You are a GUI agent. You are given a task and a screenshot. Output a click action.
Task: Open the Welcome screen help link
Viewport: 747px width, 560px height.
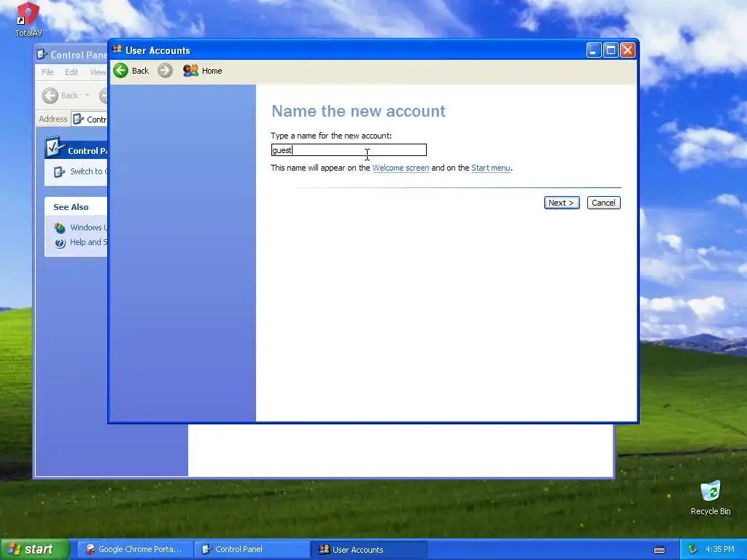(400, 168)
